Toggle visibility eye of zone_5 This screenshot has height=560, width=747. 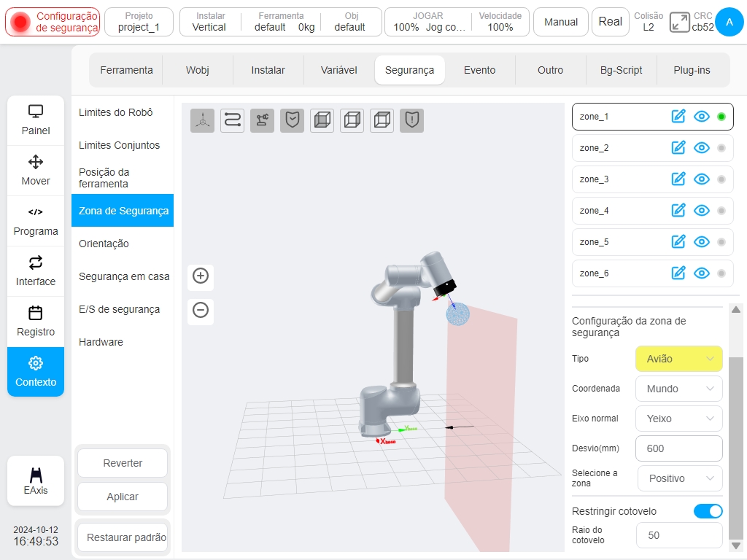(x=702, y=242)
